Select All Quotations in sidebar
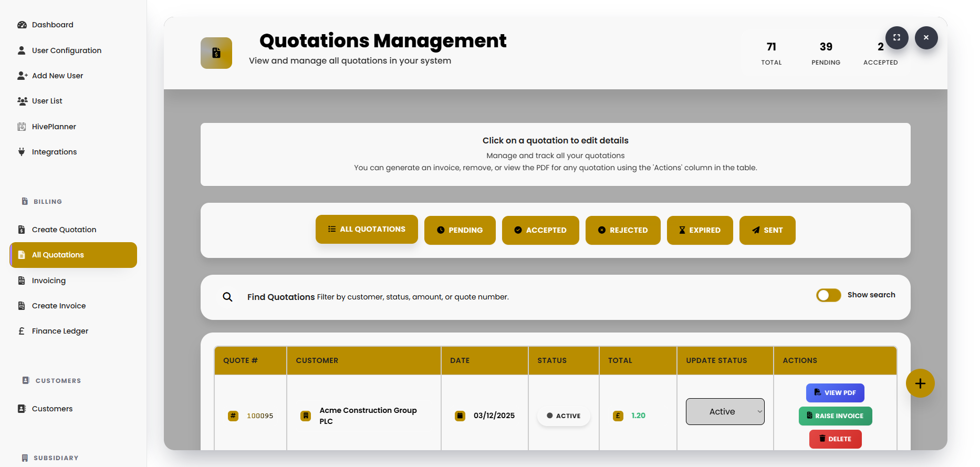The image size is (980, 467). 74,255
